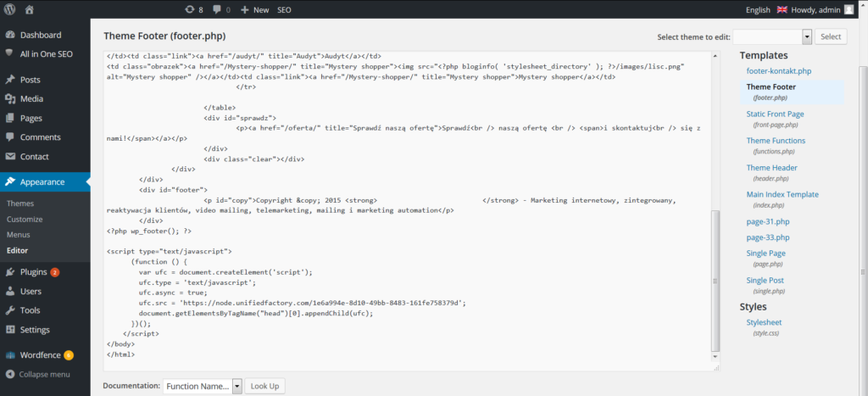Open the Theme Header template

tap(771, 167)
